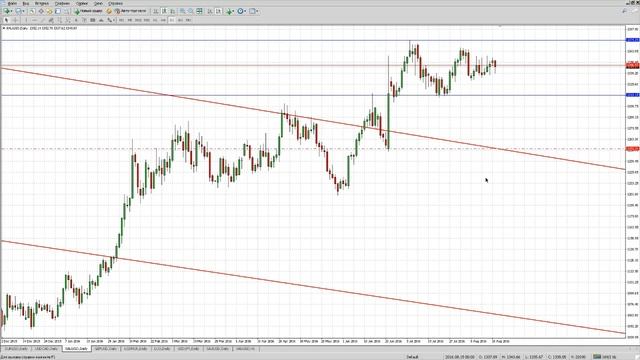This screenshot has width=640, height=360.
Task: Open the Navigator panel
Action: click(x=49, y=11)
